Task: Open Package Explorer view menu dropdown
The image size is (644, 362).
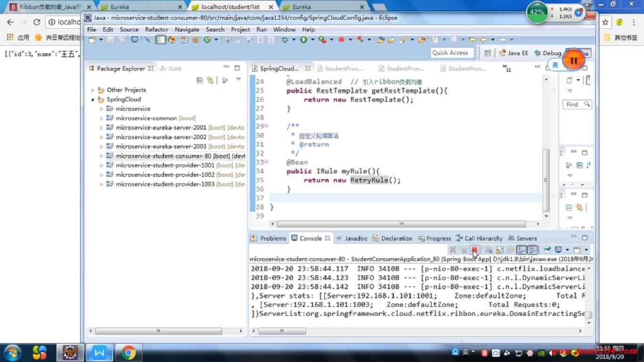Action: pyautogui.click(x=239, y=80)
